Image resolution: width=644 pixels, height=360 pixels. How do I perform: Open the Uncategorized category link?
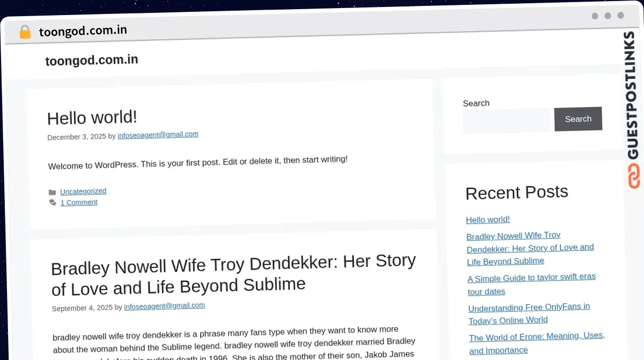coord(83,191)
